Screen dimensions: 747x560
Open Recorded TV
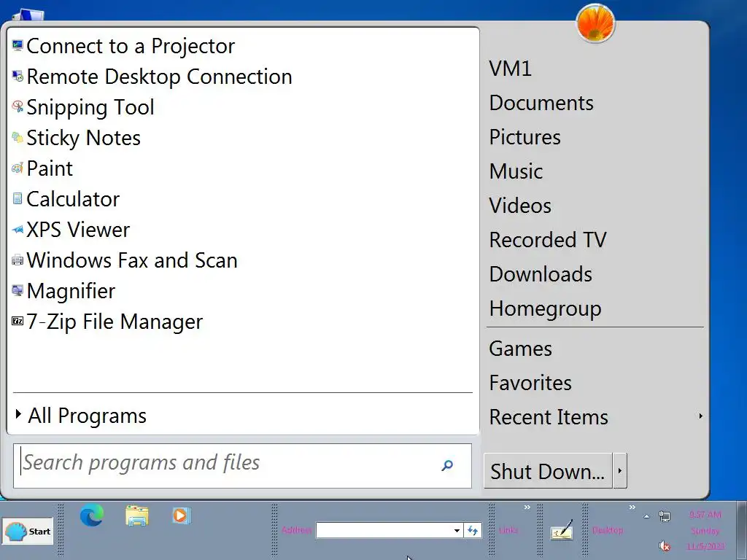tap(548, 240)
